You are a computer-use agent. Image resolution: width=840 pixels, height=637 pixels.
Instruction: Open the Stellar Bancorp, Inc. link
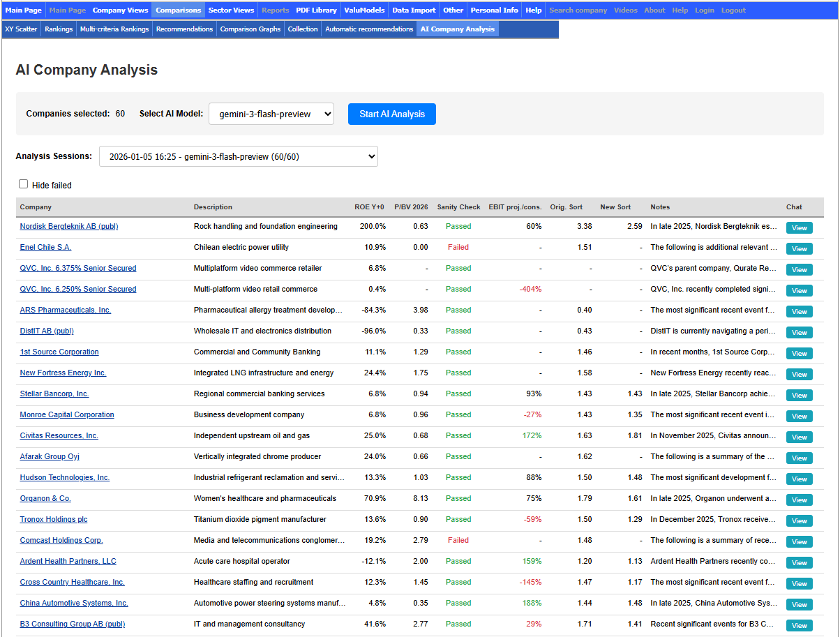point(54,394)
